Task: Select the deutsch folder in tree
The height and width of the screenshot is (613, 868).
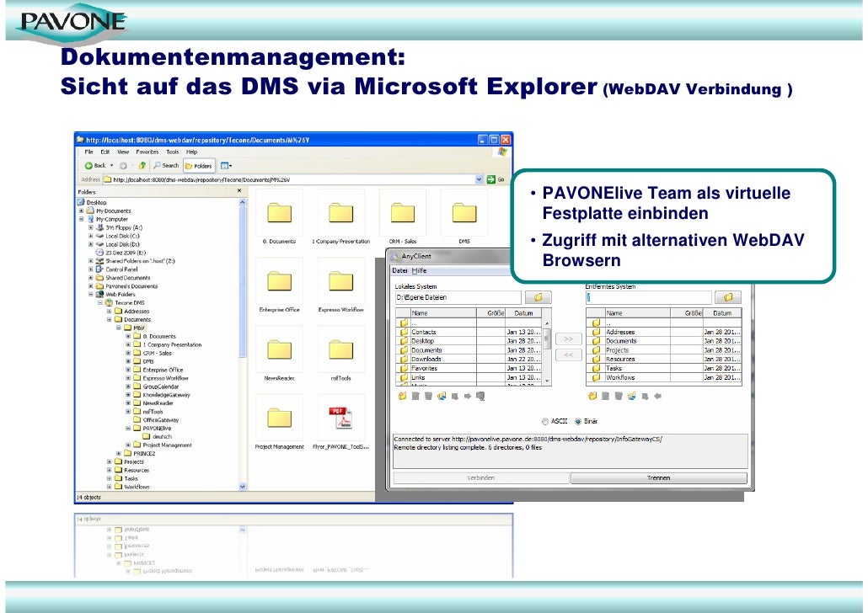Action: pos(158,436)
